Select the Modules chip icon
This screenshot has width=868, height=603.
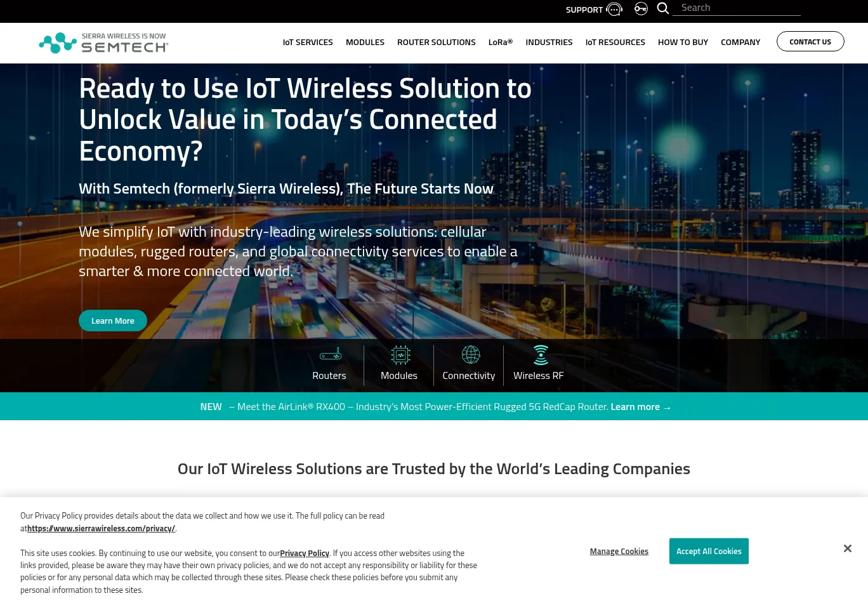pyautogui.click(x=400, y=355)
